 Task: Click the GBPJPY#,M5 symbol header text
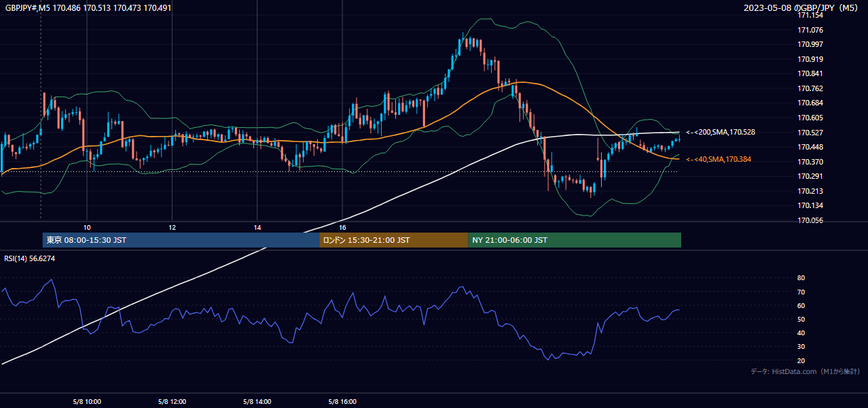coord(88,7)
